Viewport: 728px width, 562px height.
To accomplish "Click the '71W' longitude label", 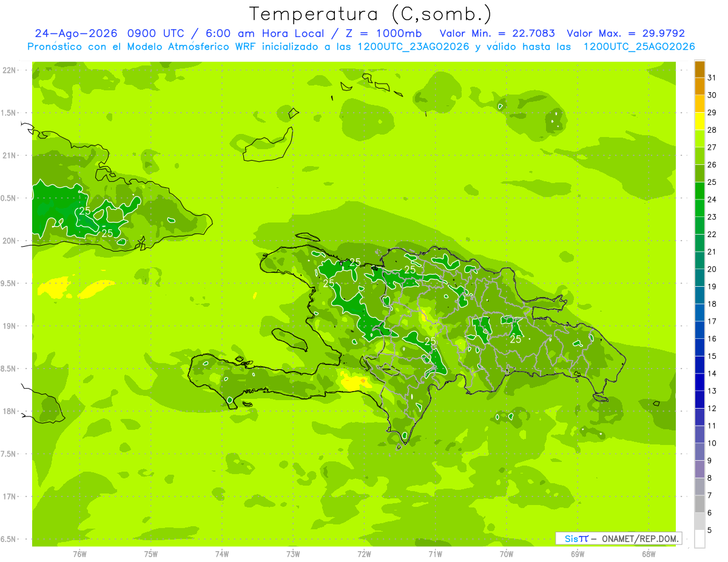I will point(435,554).
